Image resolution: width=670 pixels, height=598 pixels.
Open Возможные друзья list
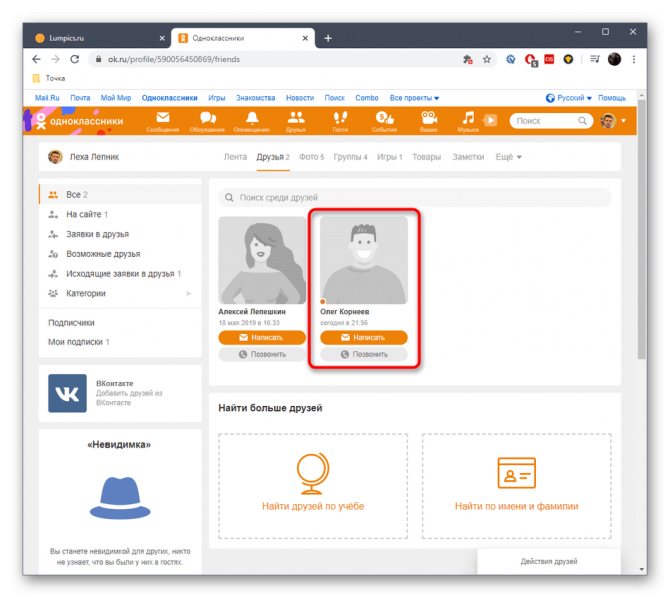pyautogui.click(x=120, y=254)
